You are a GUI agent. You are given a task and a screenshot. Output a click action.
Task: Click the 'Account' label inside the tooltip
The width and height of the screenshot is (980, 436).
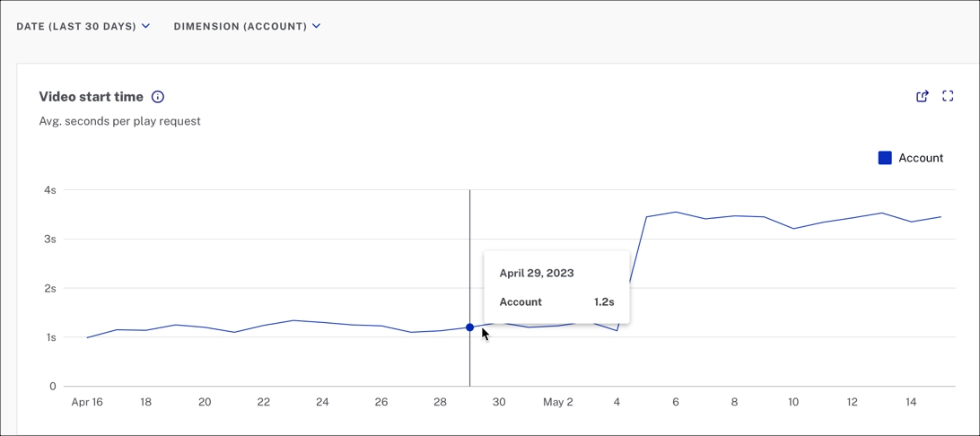click(x=521, y=302)
